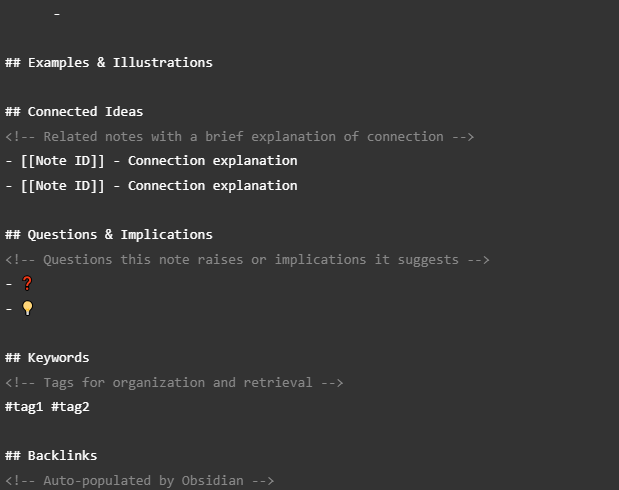
Task: Click the empty indented bullet dash at top
Action: point(57,14)
